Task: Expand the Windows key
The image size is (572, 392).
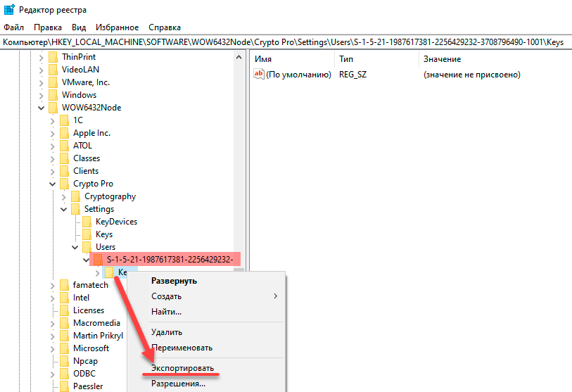Action: pyautogui.click(x=42, y=96)
